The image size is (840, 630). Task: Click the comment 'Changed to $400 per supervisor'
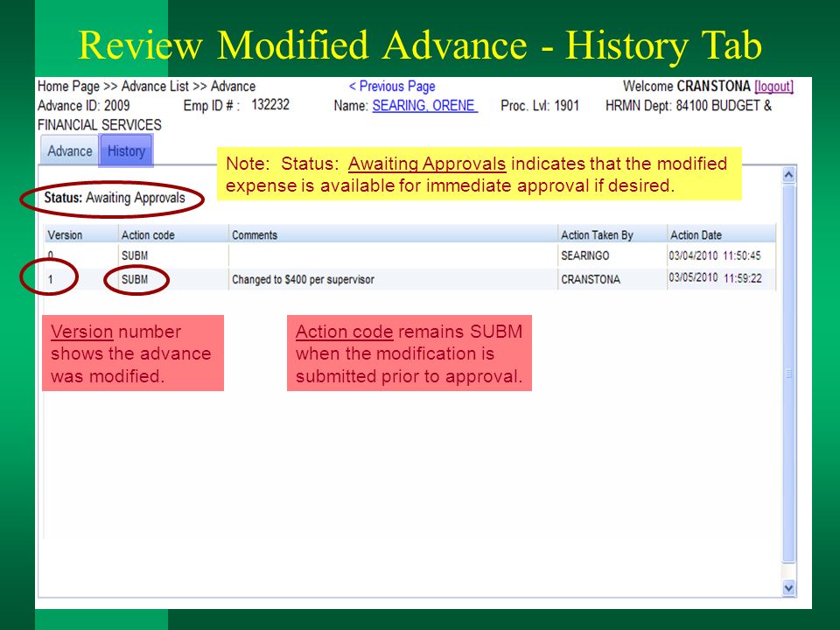coord(303,279)
